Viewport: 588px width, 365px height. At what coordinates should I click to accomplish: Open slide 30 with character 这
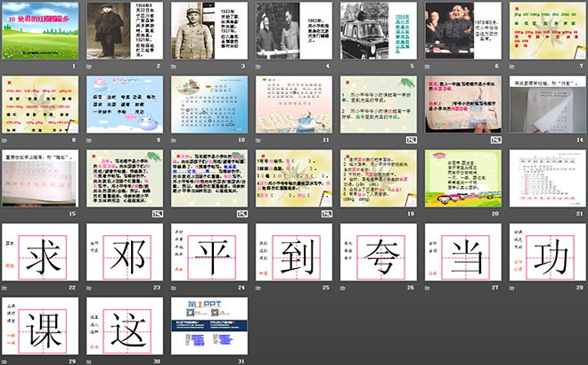(125, 326)
